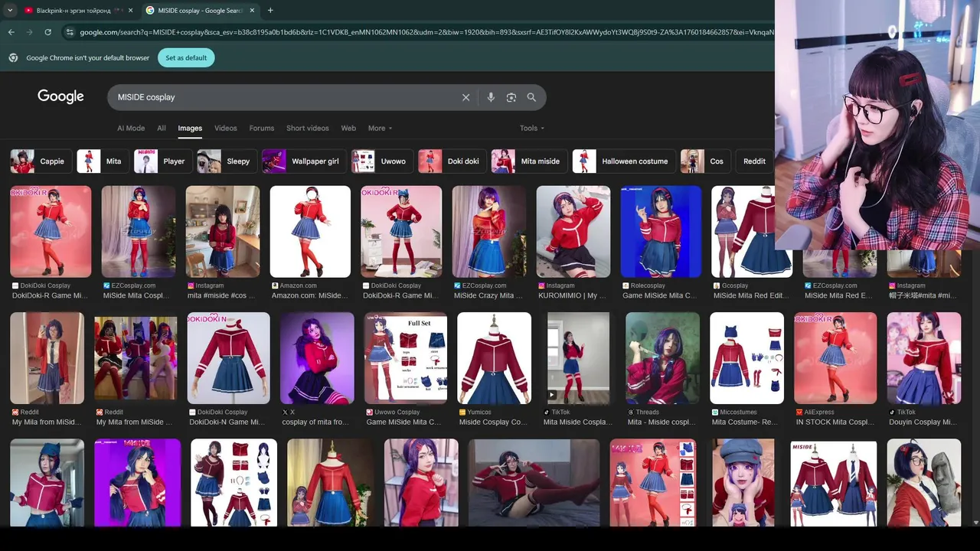Select the Web results tab

tap(348, 128)
